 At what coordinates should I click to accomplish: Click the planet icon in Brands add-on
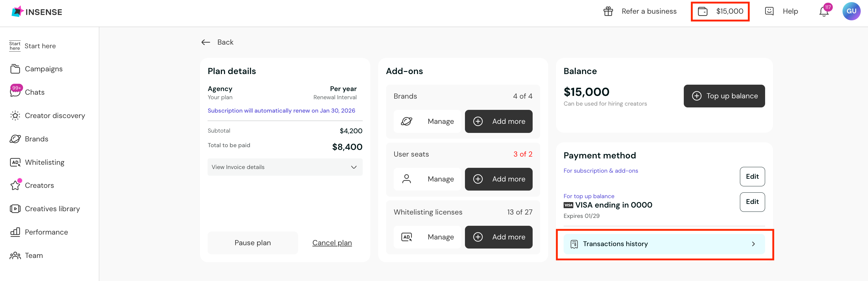pos(406,121)
